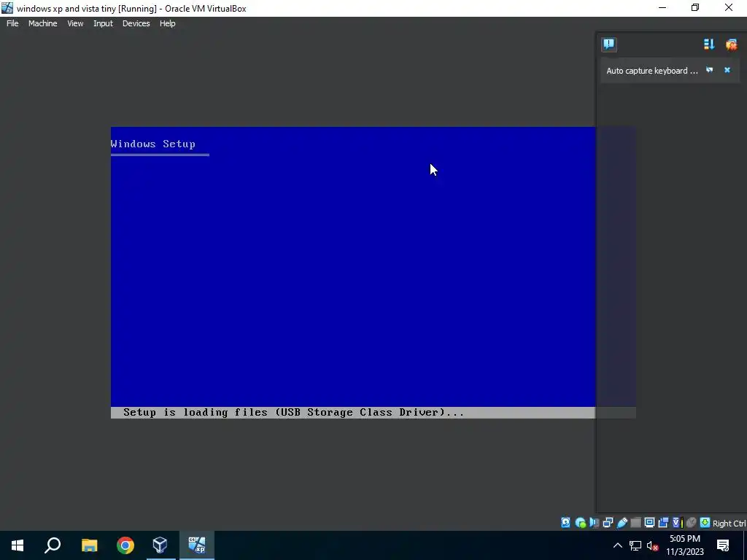
Task: Click the delete all notifications icon
Action: pyautogui.click(x=731, y=44)
